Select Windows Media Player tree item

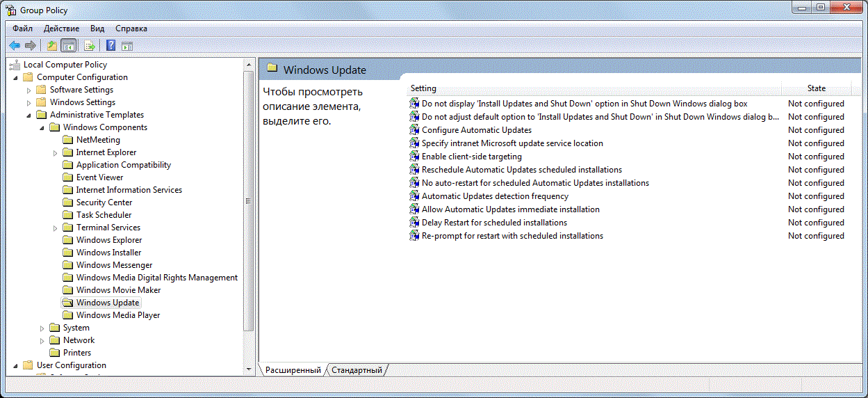[x=118, y=315]
